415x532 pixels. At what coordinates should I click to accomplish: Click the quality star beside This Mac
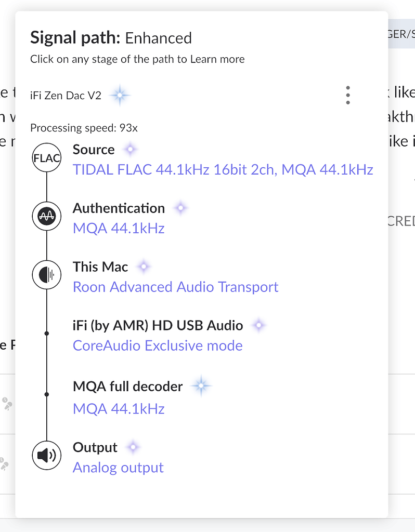click(144, 266)
